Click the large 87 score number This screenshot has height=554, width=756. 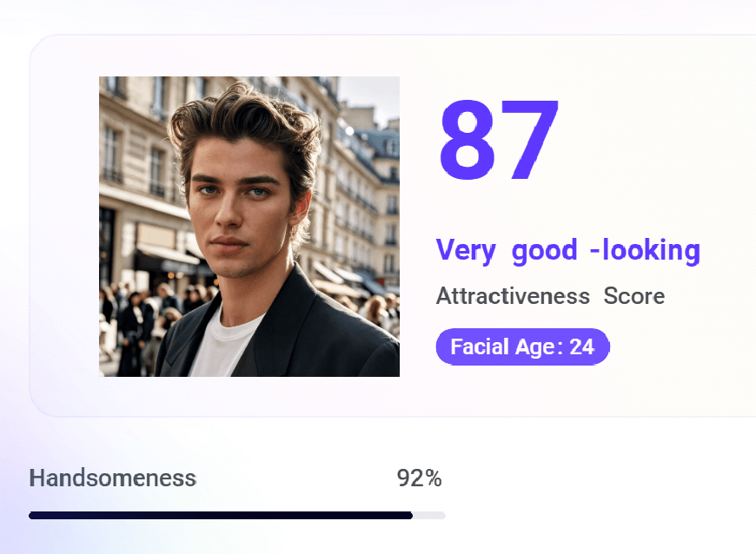click(499, 141)
